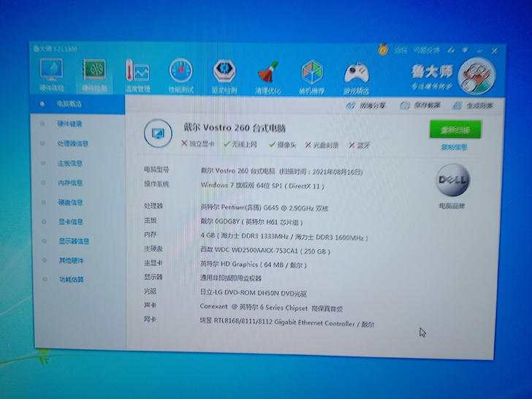
Task: Open the title bar dropdown menu arrow
Action: [465, 50]
